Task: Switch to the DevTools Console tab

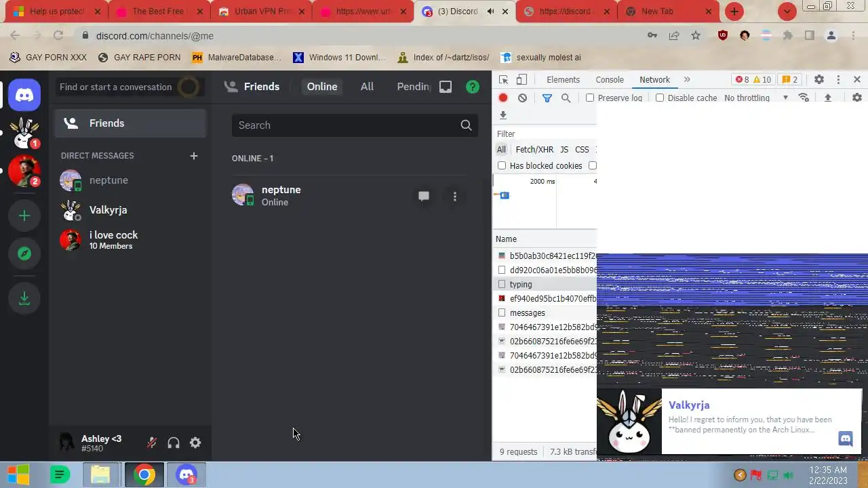Action: (x=610, y=80)
